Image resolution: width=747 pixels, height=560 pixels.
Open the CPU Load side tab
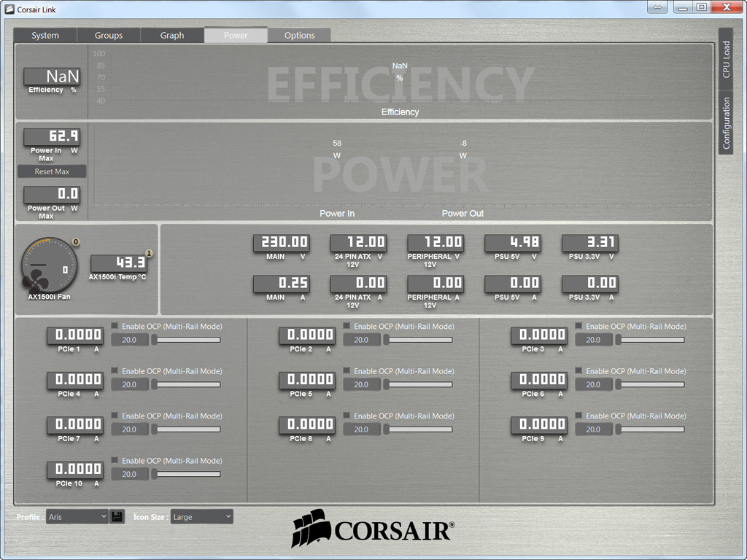[x=726, y=59]
